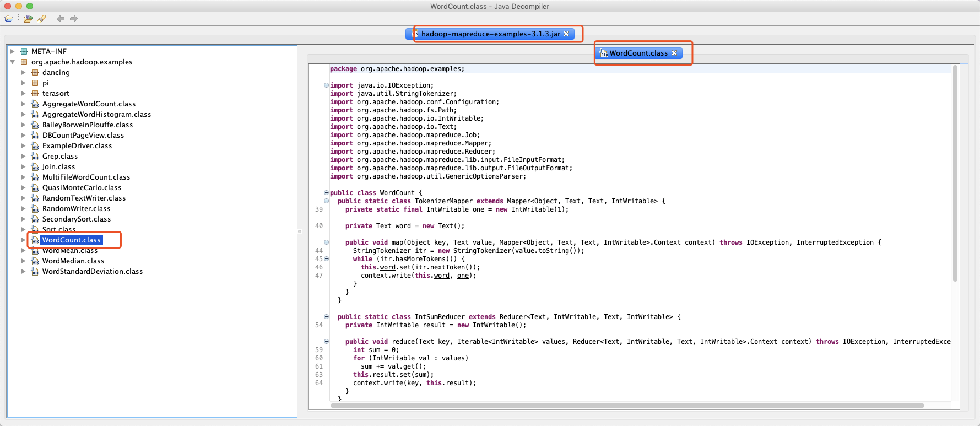Click 'import java.util.StringTokenizer;' line
The image size is (980, 426).
393,94
